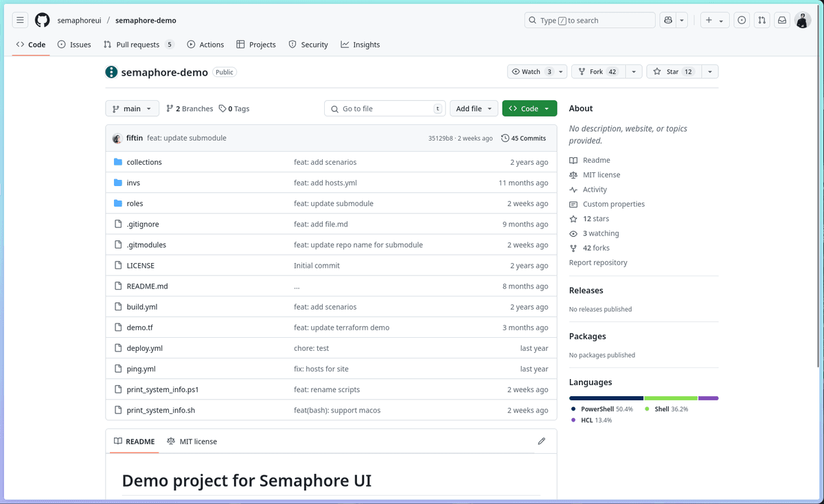Switch to the Code tab
Viewport: 824px width, 504px height.
click(x=31, y=45)
